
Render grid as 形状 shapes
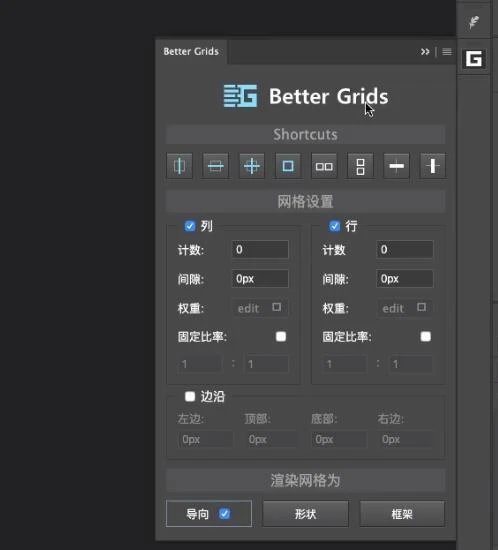click(305, 514)
